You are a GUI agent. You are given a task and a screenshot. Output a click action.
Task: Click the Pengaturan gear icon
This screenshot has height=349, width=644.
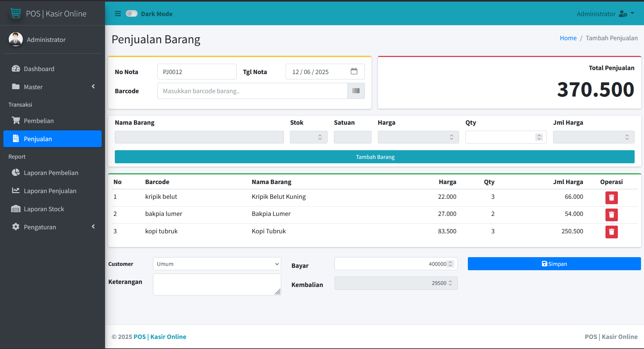(x=16, y=227)
